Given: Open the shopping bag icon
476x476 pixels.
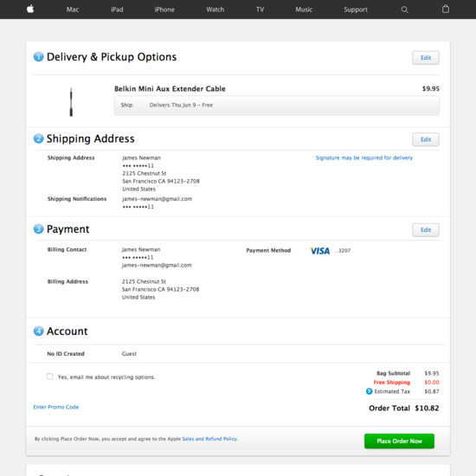Looking at the screenshot, I should pos(446,9).
